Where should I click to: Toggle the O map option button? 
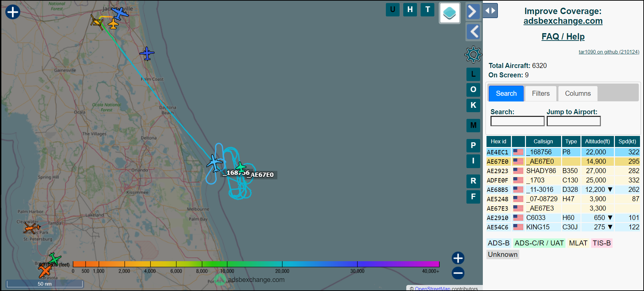click(473, 89)
